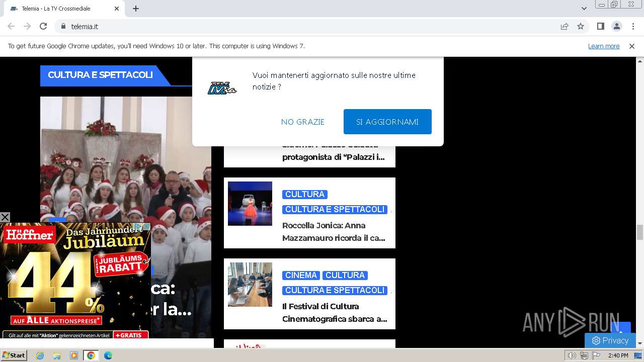Select CULTURA E SPETTACOLI tag on Roccella article
This screenshot has height=362, width=644.
(335, 209)
